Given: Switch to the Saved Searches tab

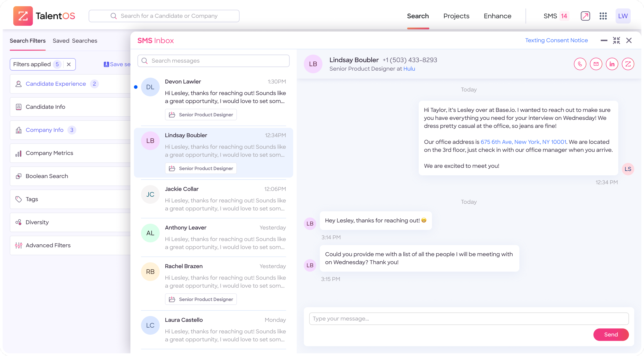Looking at the screenshot, I should pos(75,41).
